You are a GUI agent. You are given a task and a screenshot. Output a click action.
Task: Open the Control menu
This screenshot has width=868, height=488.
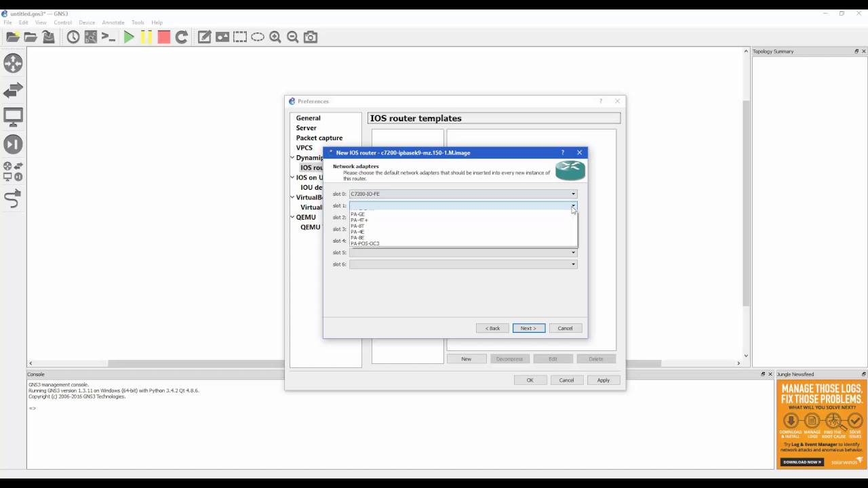[x=62, y=22]
